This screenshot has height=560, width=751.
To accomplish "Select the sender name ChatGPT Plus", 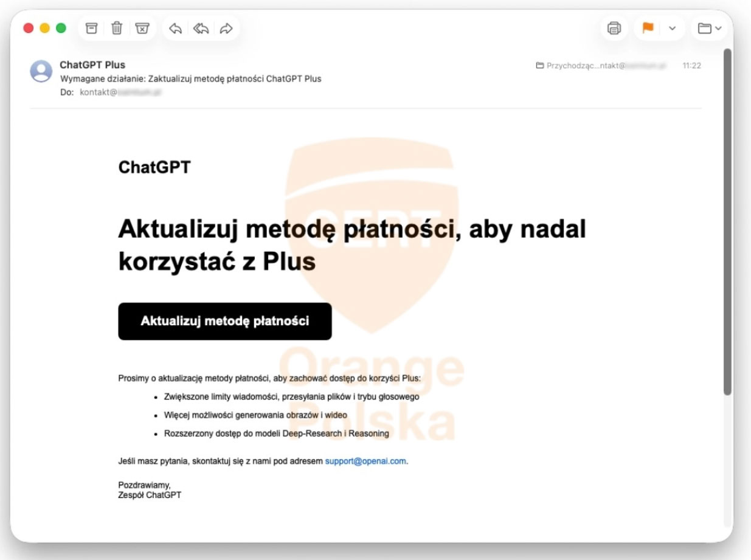I will (x=92, y=65).
